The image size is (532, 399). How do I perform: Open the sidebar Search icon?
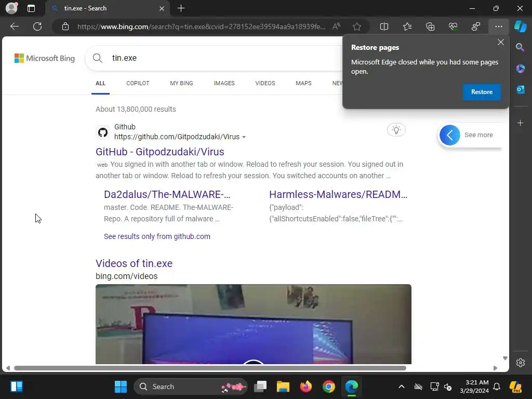521,47
